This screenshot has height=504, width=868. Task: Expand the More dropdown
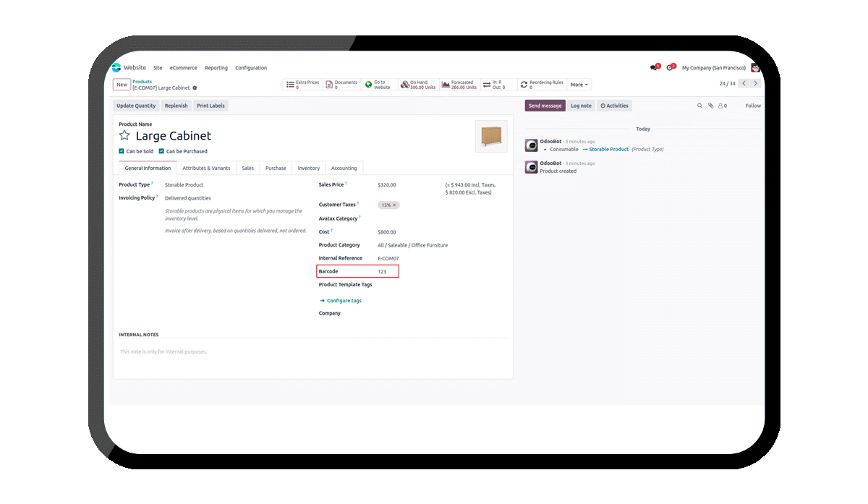coord(579,85)
